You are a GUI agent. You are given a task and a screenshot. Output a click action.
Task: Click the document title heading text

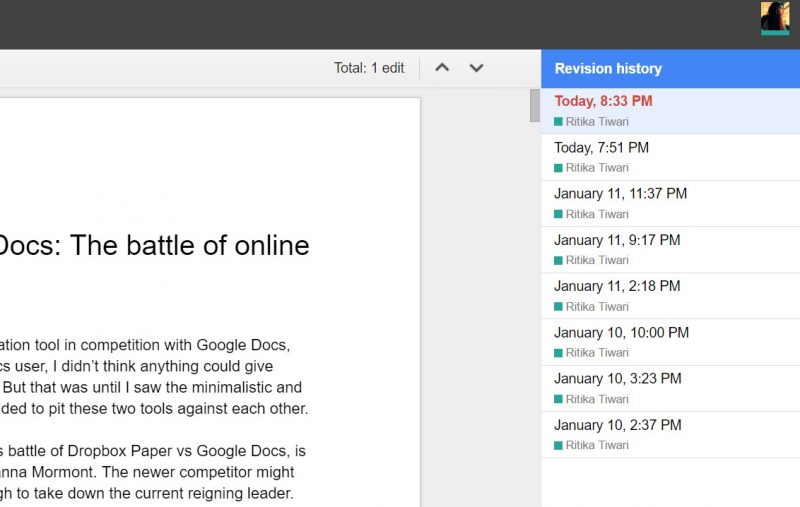click(154, 245)
